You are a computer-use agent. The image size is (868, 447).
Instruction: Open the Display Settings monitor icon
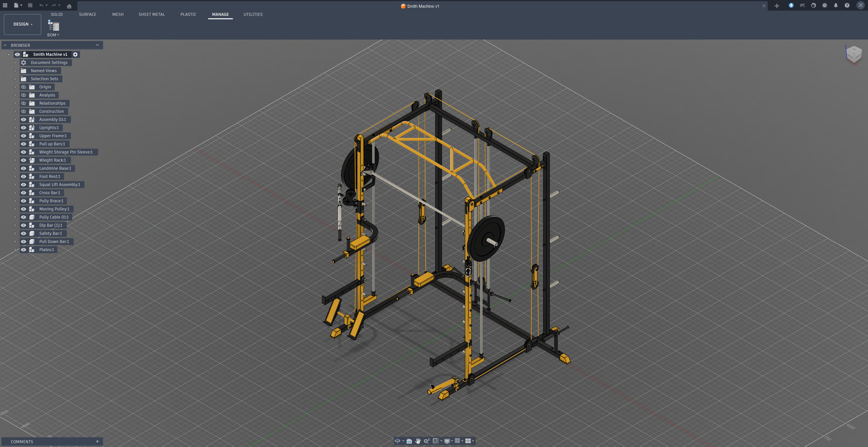click(447, 441)
